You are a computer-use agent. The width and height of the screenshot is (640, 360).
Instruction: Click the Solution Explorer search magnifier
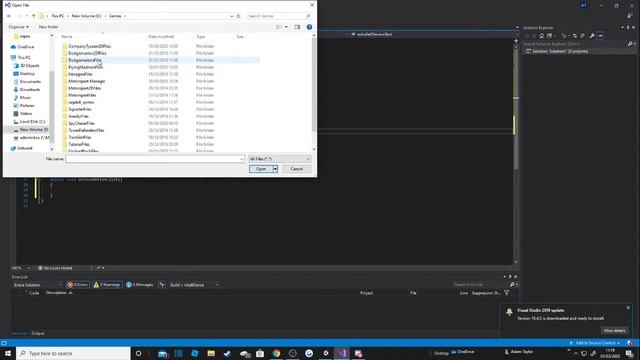(x=630, y=44)
